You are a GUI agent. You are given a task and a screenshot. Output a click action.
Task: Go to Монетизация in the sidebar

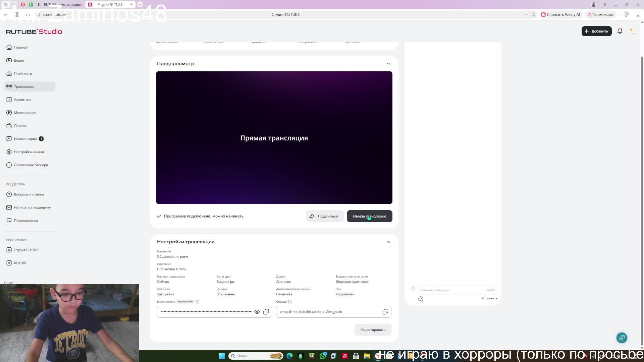click(25, 113)
